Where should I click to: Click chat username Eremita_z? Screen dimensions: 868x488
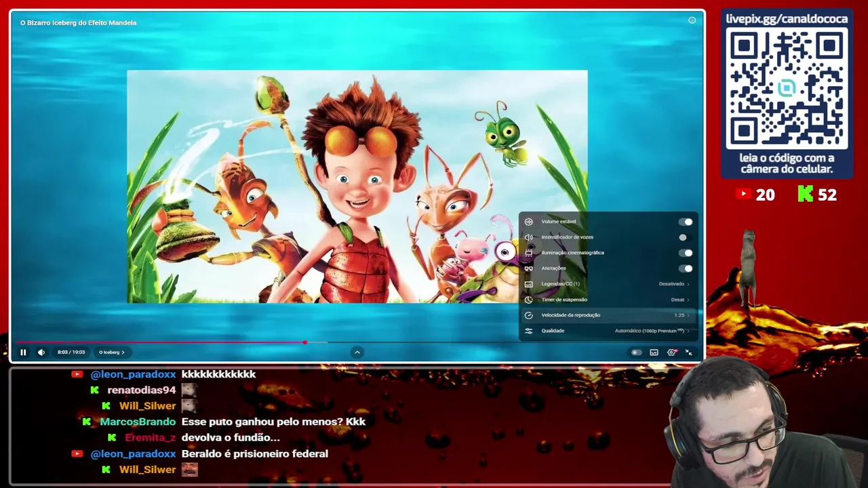pyautogui.click(x=150, y=438)
